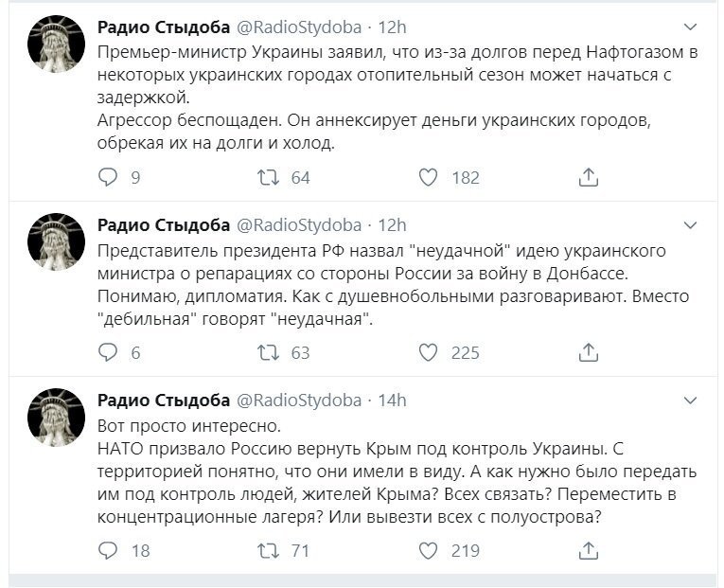
Task: Expand options chevron on the 14h tweet
Action: point(690,401)
